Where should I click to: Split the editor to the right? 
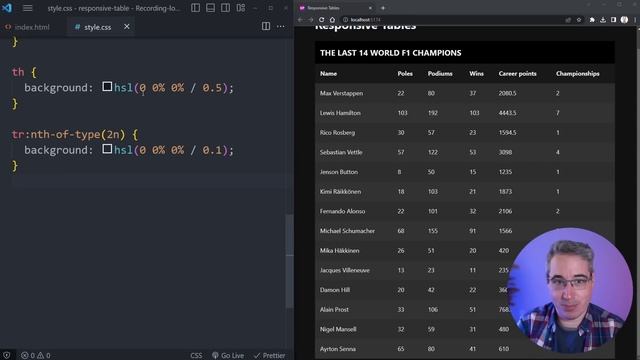pos(266,27)
